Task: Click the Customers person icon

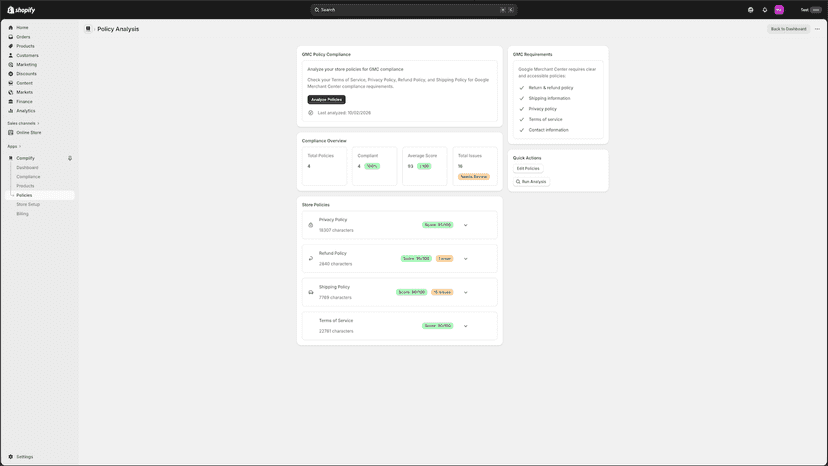Action: (x=11, y=55)
